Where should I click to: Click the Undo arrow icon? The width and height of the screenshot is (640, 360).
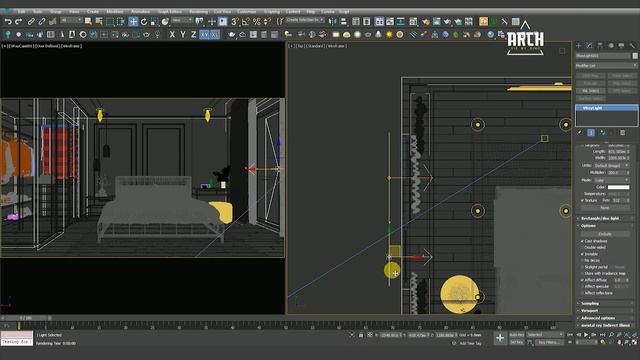(x=8, y=21)
